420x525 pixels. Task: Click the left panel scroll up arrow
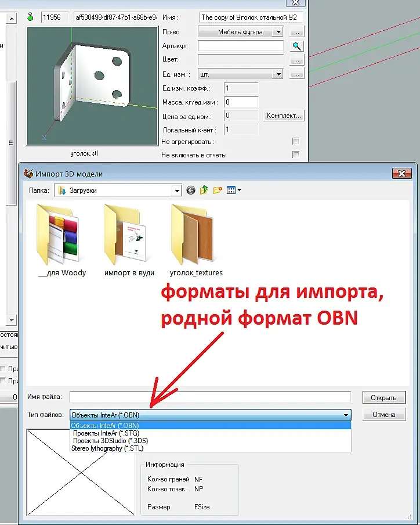[x=12, y=19]
